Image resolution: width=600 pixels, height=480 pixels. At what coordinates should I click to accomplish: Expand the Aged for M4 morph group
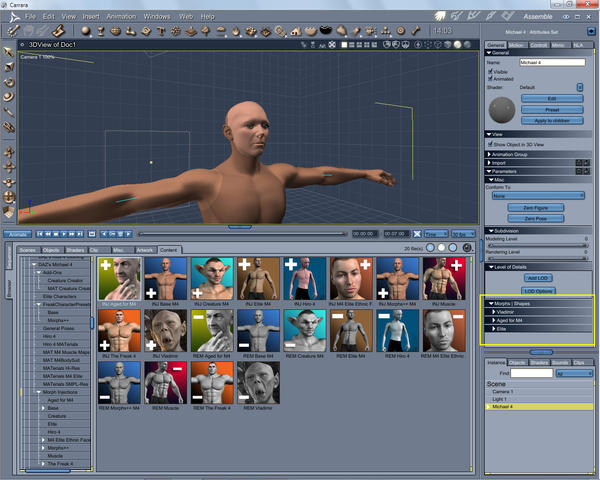click(x=494, y=320)
